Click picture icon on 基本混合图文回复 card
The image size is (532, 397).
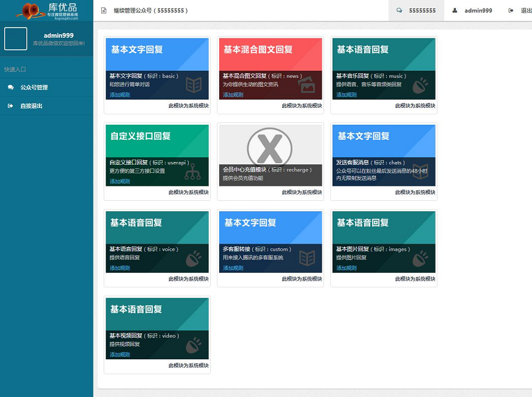coord(307,85)
